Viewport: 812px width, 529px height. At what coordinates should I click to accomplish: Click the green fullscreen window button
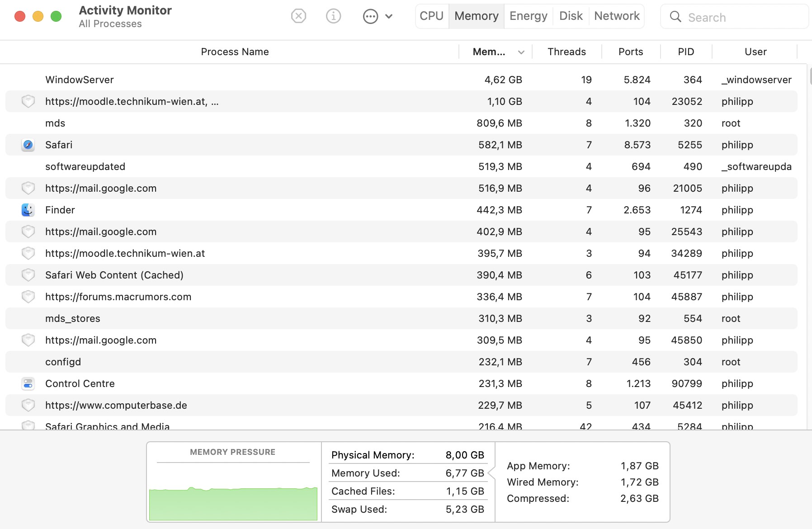coord(56,17)
